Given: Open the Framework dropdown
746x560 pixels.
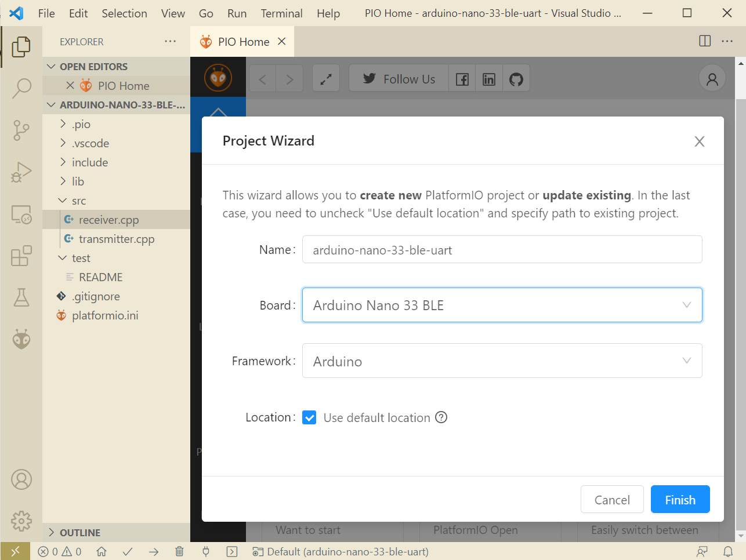Looking at the screenshot, I should pos(502,361).
